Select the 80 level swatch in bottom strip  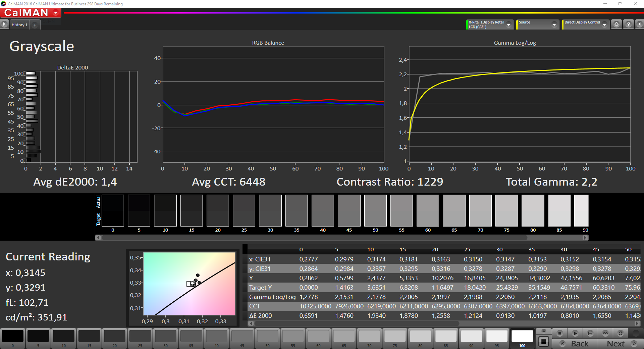[421, 338]
